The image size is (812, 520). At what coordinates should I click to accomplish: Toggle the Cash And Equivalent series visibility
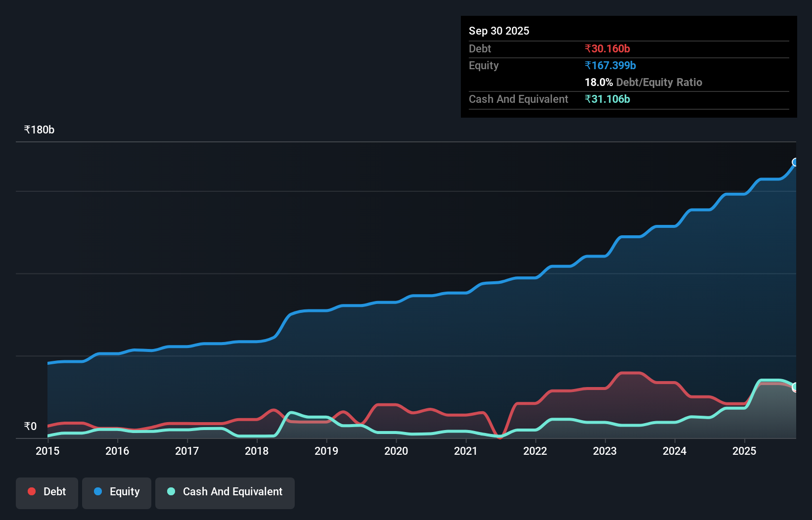[x=225, y=493]
